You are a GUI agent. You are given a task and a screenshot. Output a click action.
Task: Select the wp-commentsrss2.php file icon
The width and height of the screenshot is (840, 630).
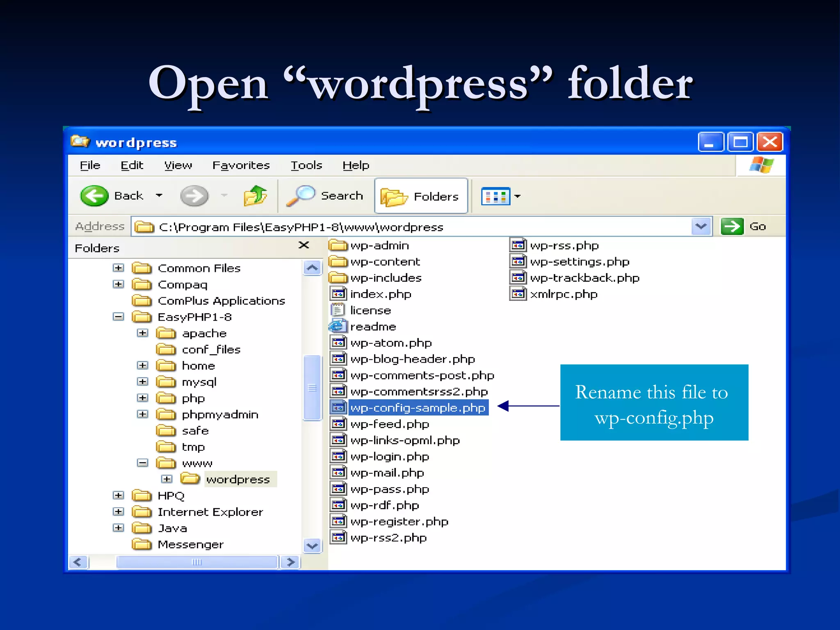coord(338,391)
